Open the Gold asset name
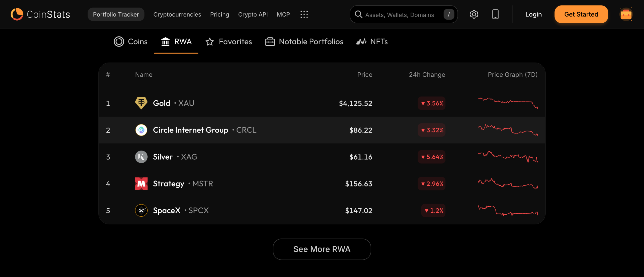This screenshot has width=644, height=277. (162, 103)
